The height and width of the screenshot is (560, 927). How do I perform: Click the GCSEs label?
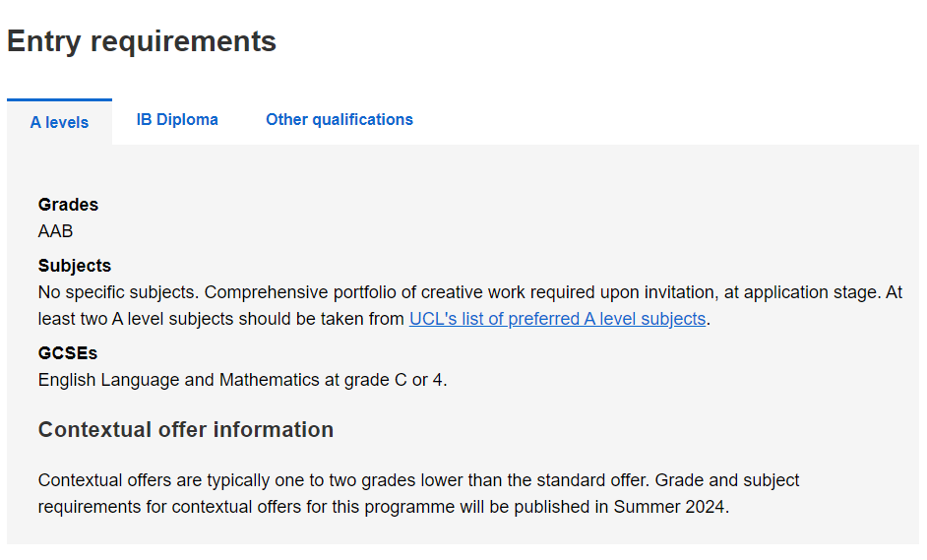(x=68, y=352)
